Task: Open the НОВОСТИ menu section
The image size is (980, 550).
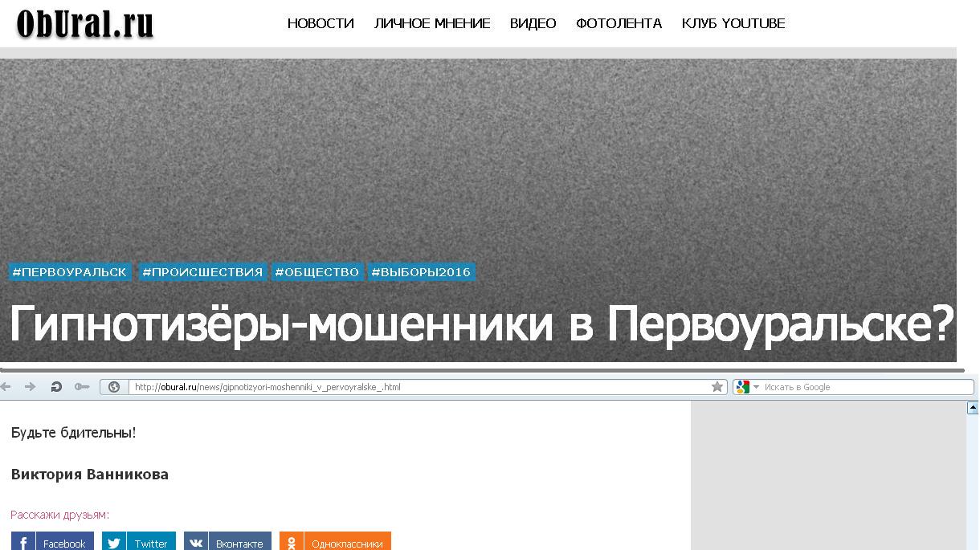Action: click(321, 23)
